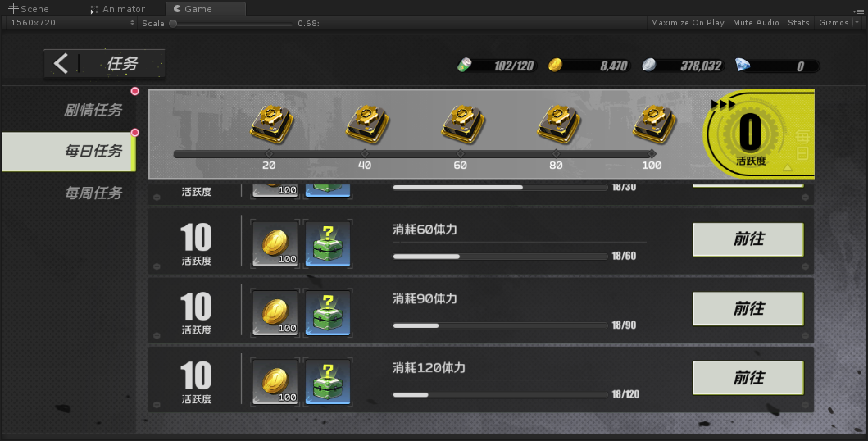Screen dimensions: 868x441
Task: Tap the gold coin reward in 消耗90体力 row
Action: pyautogui.click(x=275, y=312)
